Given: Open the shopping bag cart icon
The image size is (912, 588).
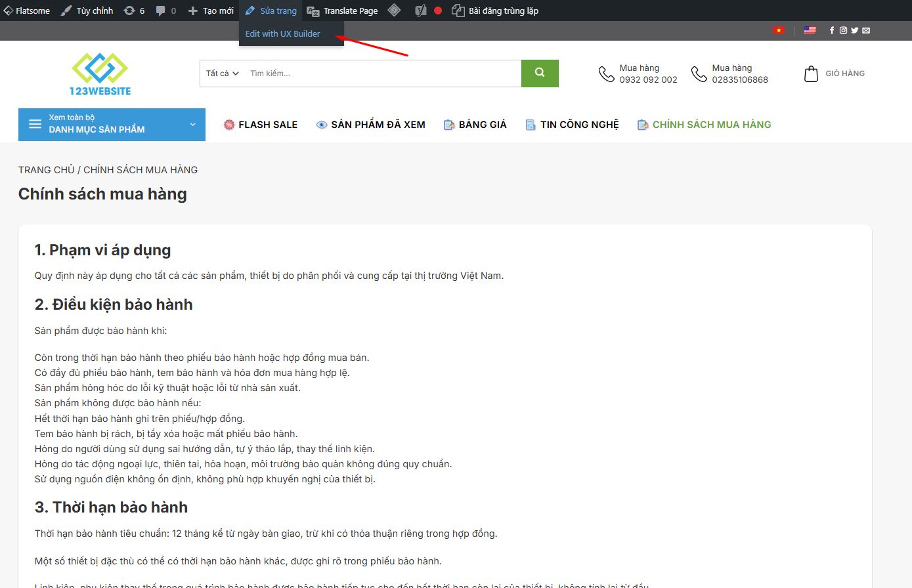Looking at the screenshot, I should click(x=811, y=73).
